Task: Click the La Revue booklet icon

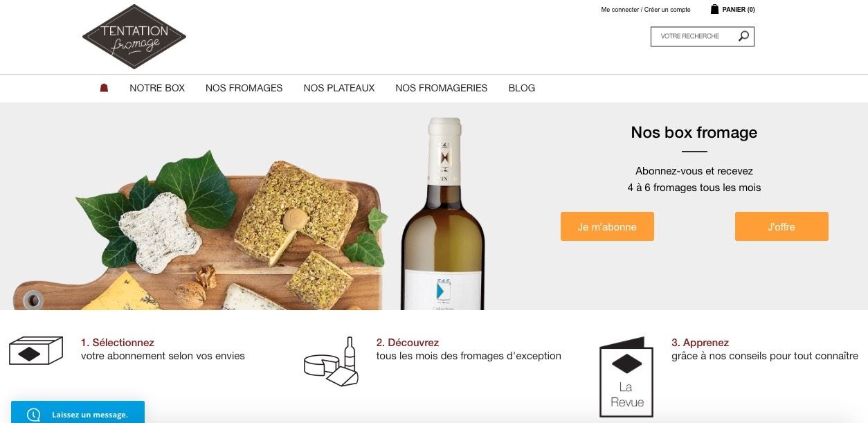Action: coord(626,377)
